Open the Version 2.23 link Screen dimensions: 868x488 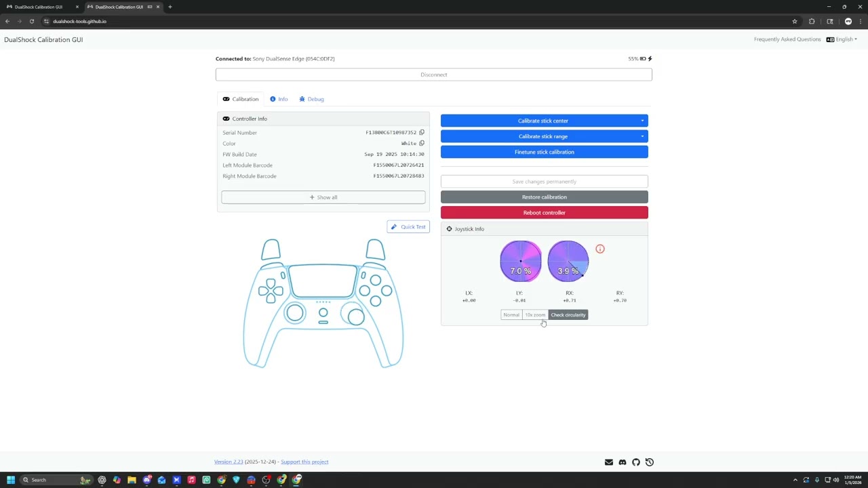coord(229,462)
